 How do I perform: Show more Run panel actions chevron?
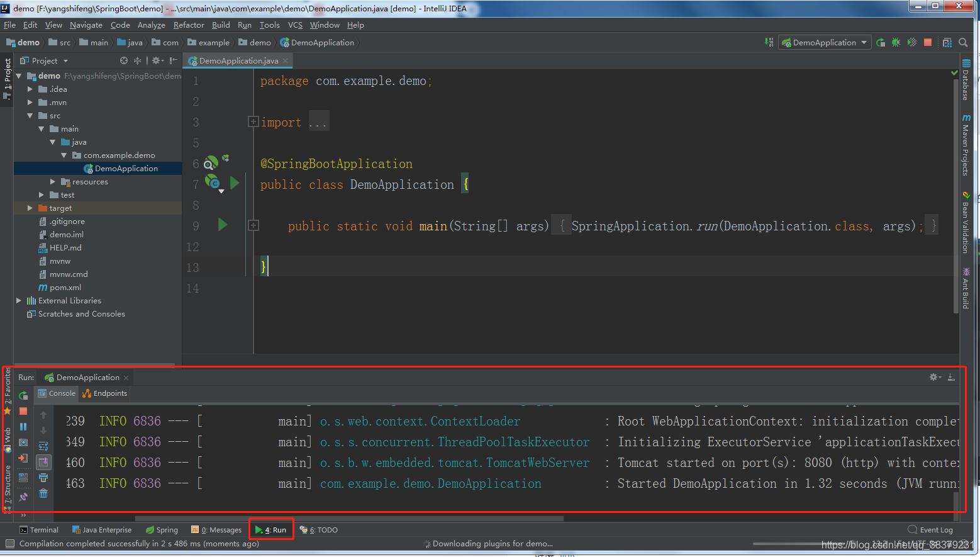click(x=23, y=514)
